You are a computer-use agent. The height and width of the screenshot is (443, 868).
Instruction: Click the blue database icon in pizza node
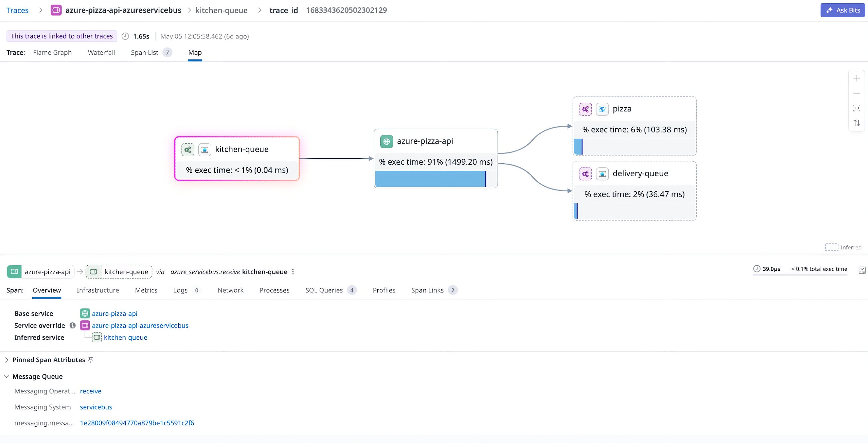click(x=602, y=109)
